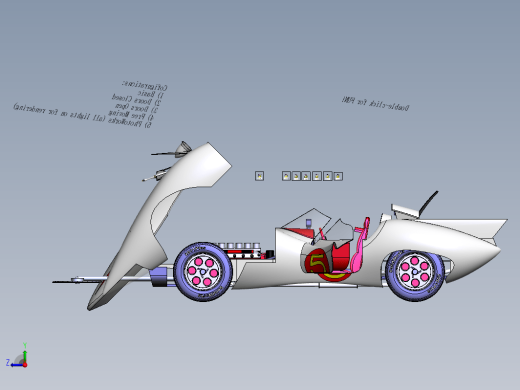This screenshot has height=390, width=520.
Task: Select the mirrored '3) Doors Open' annotation line
Action: pyautogui.click(x=136, y=107)
